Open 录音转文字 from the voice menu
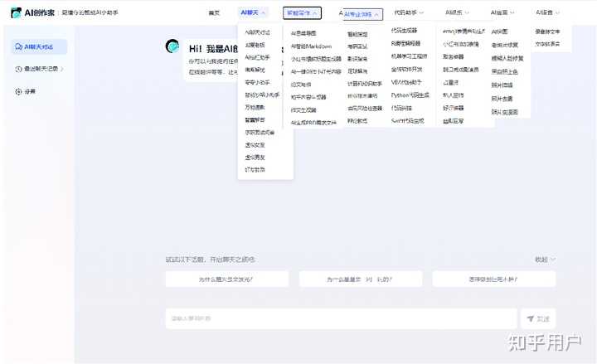Viewport: 597px width, 364px height. pyautogui.click(x=547, y=32)
